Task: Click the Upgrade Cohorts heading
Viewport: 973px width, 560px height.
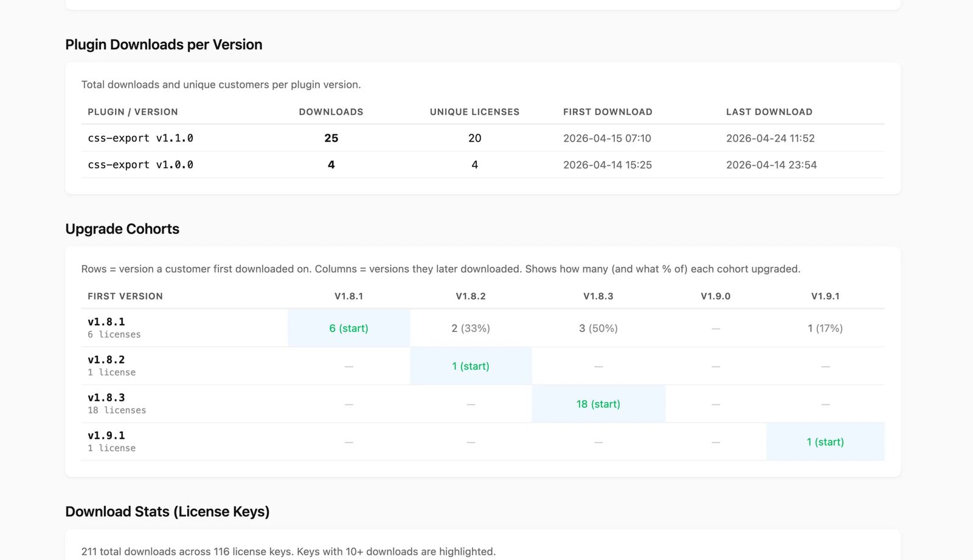Action: 122,229
